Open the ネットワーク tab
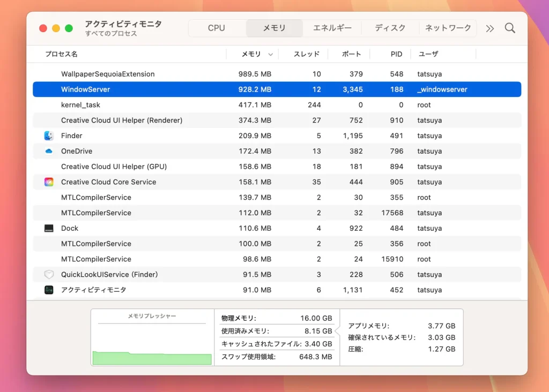The width and height of the screenshot is (549, 392). click(448, 27)
